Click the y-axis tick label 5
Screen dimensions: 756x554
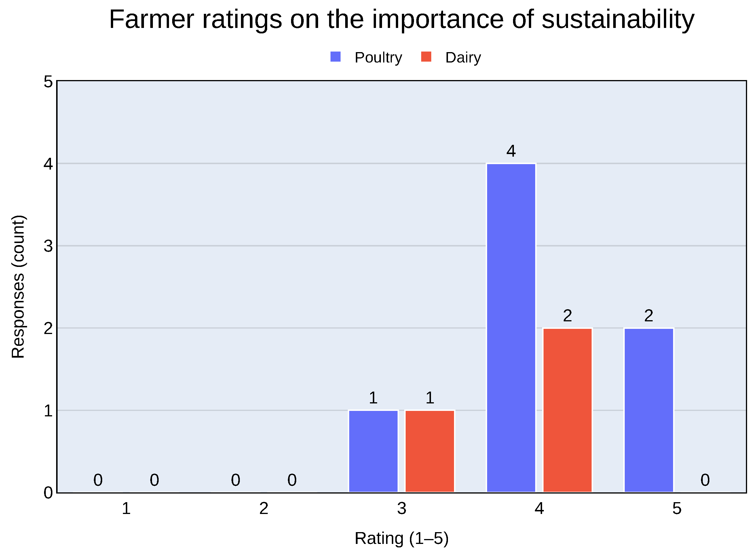tap(48, 82)
